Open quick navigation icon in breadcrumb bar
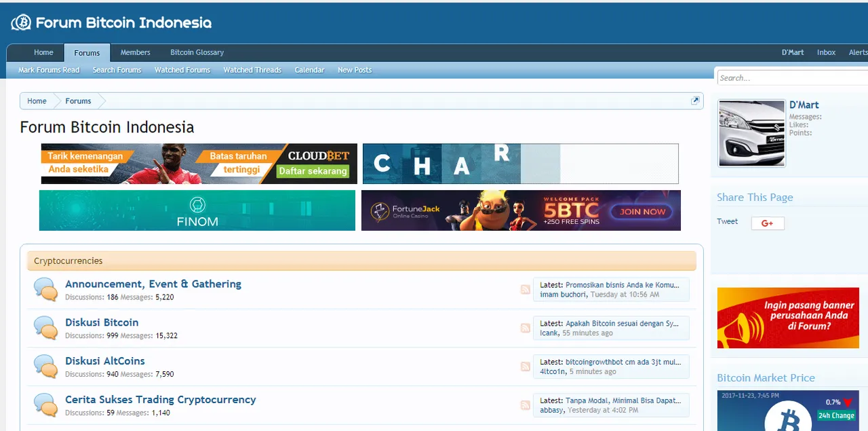868x431 pixels. (x=695, y=100)
